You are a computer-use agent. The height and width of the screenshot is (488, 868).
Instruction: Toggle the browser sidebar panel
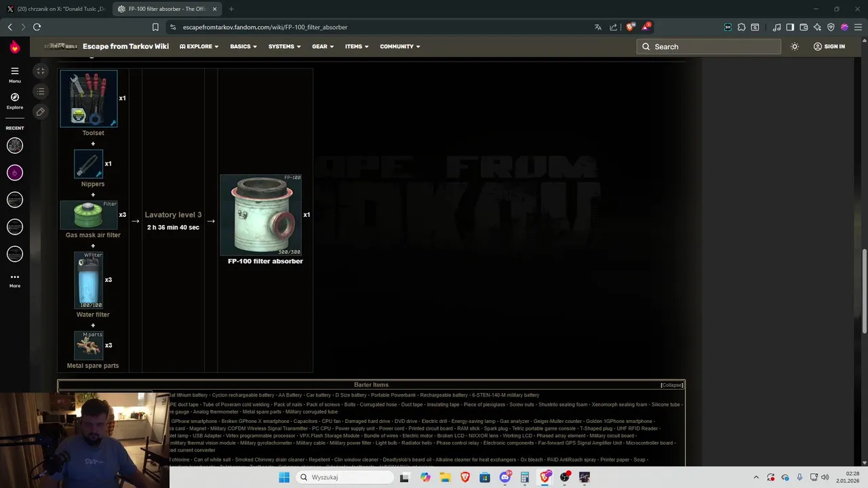790,27
